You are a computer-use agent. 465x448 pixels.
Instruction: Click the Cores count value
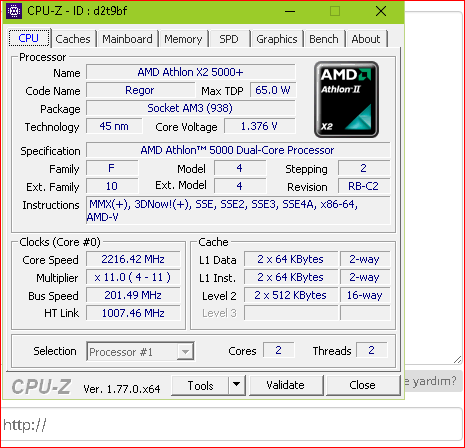pyautogui.click(x=279, y=350)
